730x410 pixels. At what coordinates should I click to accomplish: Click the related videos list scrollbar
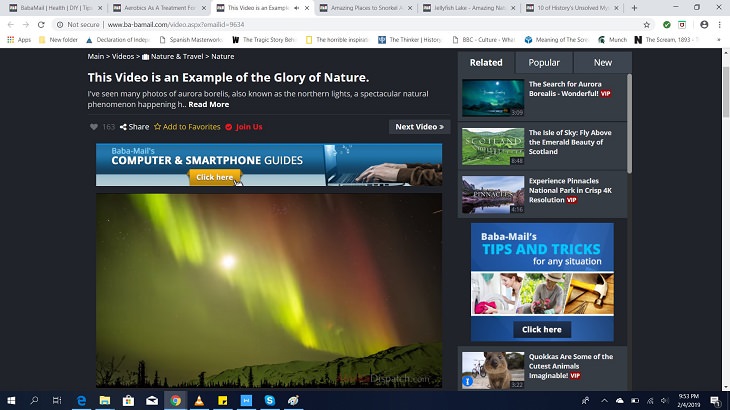pos(629,124)
